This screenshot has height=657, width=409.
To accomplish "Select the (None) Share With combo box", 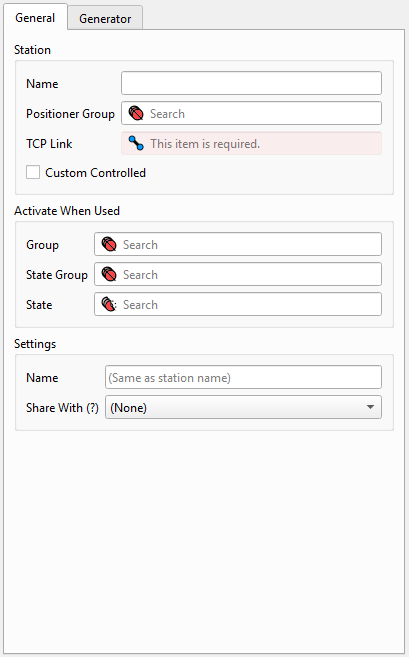I will (x=243, y=407).
